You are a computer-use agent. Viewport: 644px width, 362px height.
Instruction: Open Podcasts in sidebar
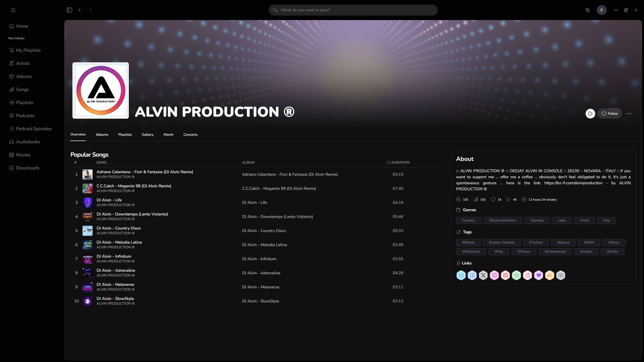[22, 116]
